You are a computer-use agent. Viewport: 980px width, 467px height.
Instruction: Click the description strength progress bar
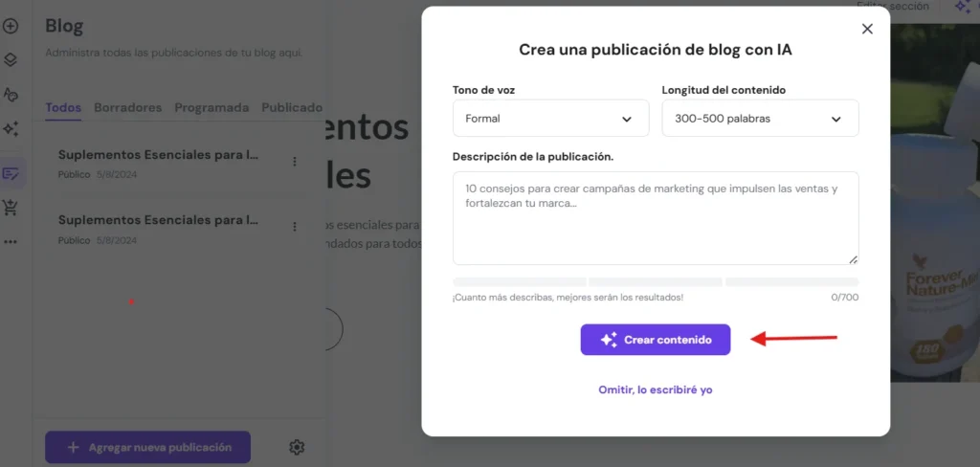[655, 282]
